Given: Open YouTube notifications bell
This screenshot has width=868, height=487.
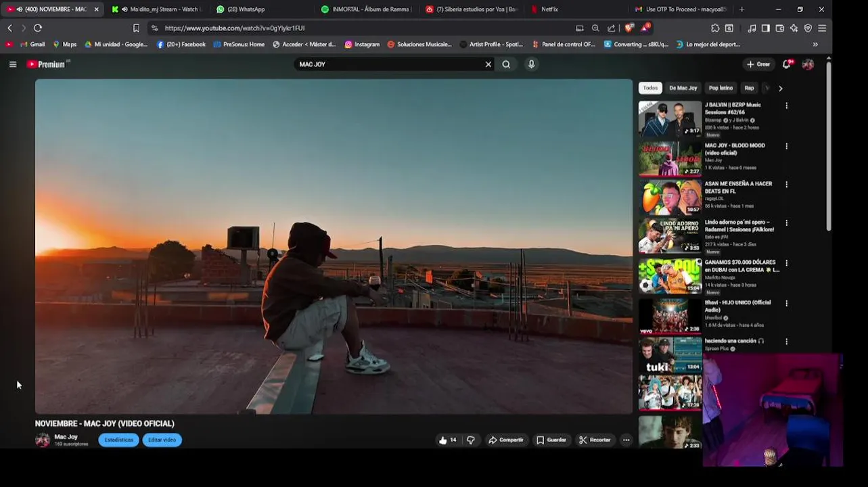Looking at the screenshot, I should (x=786, y=64).
